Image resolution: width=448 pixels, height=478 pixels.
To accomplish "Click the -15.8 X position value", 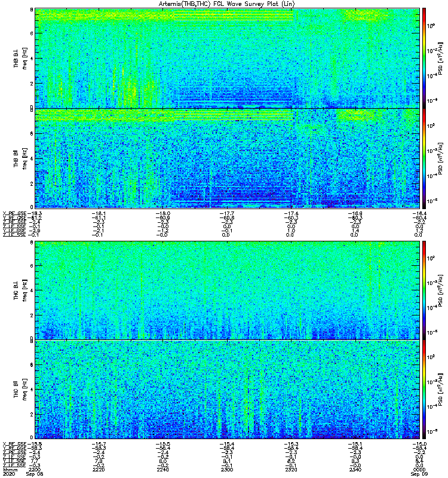I will (35, 444).
